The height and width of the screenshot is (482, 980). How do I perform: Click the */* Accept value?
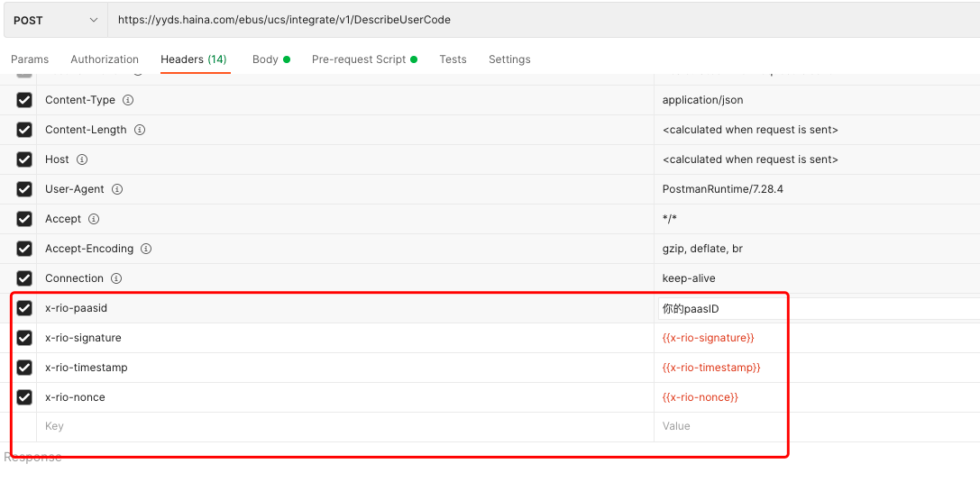click(x=669, y=219)
